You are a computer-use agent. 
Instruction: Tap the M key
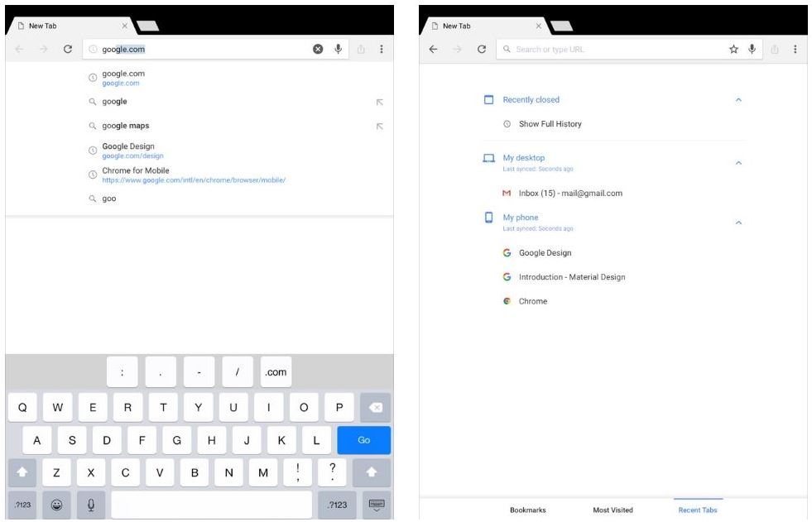[263, 472]
